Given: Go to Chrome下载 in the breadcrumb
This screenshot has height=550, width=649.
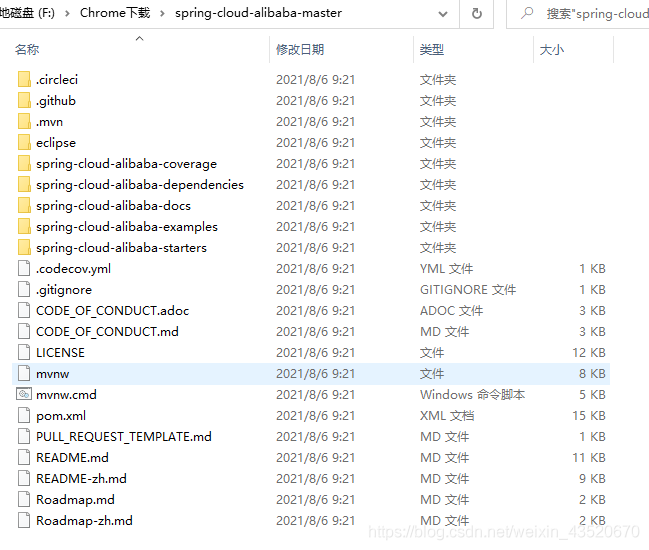Looking at the screenshot, I should tap(115, 13).
